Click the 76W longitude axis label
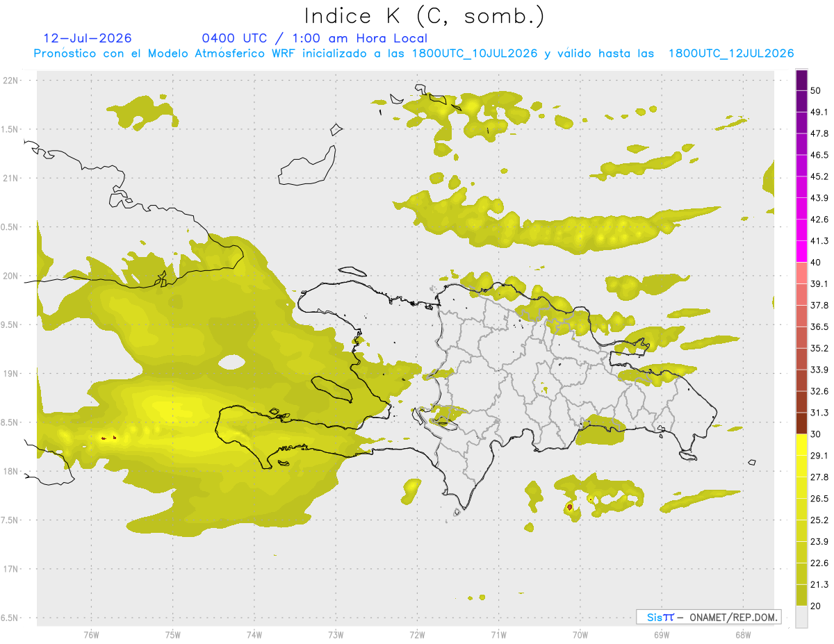 (x=91, y=634)
